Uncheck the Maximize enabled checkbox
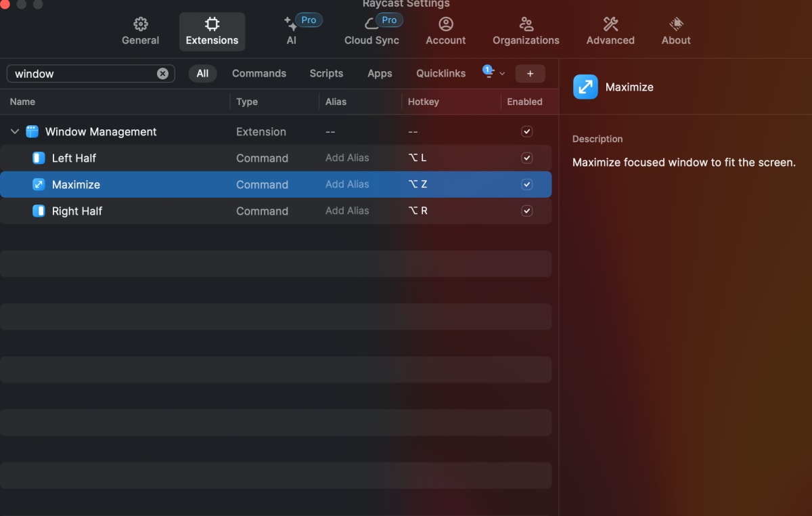The width and height of the screenshot is (812, 516). pos(527,184)
